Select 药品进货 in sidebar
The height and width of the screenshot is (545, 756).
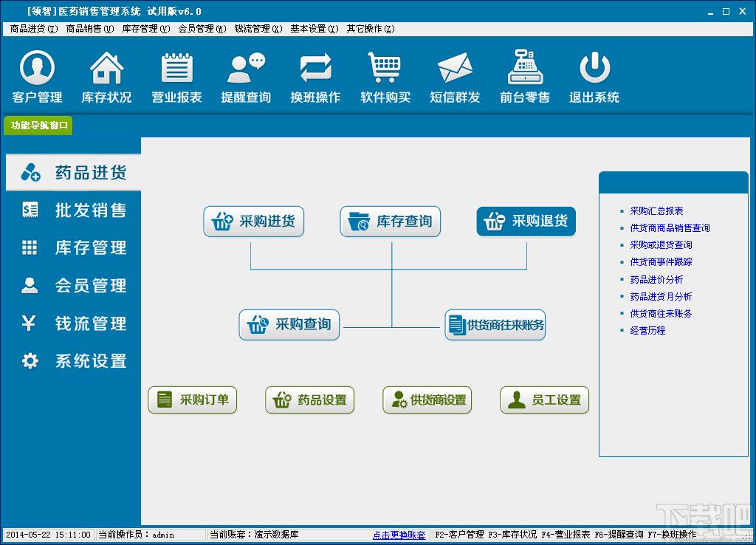pos(73,173)
